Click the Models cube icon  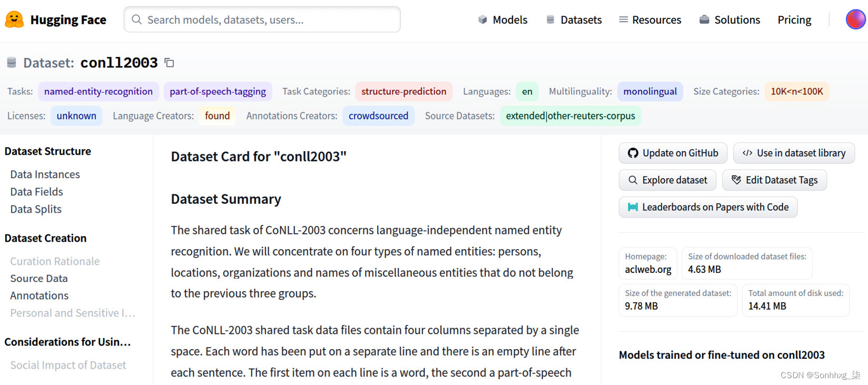click(x=482, y=19)
